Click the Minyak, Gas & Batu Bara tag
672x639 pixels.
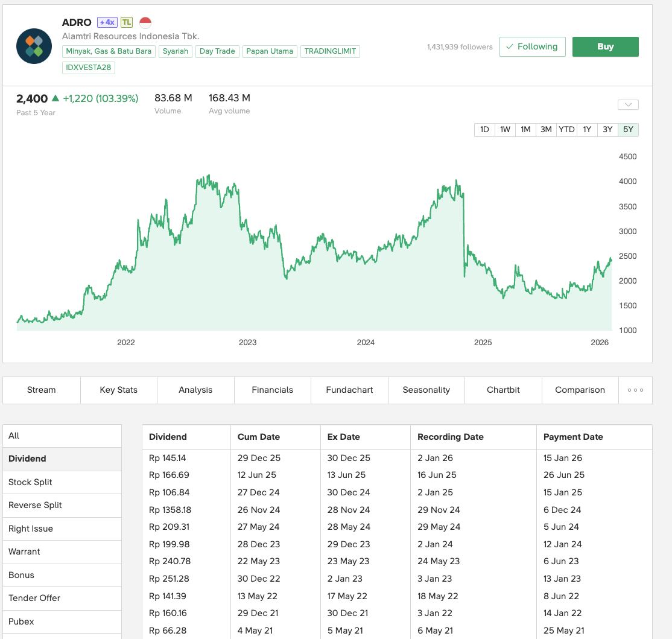tap(109, 51)
